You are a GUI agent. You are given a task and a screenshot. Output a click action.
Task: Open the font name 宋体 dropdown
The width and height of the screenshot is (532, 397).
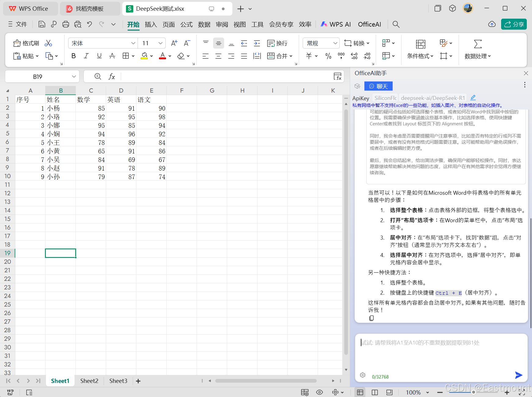133,43
